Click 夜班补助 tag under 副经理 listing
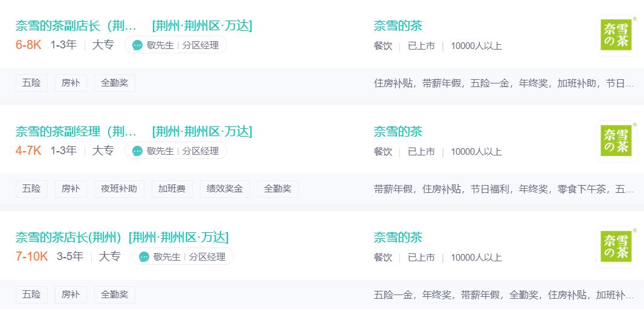The width and height of the screenshot is (644, 309). [x=119, y=189]
